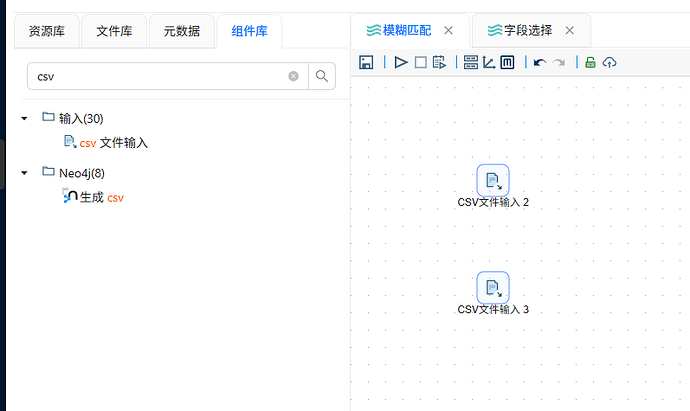
Task: Switch to the 资源库 tab
Action: (47, 31)
